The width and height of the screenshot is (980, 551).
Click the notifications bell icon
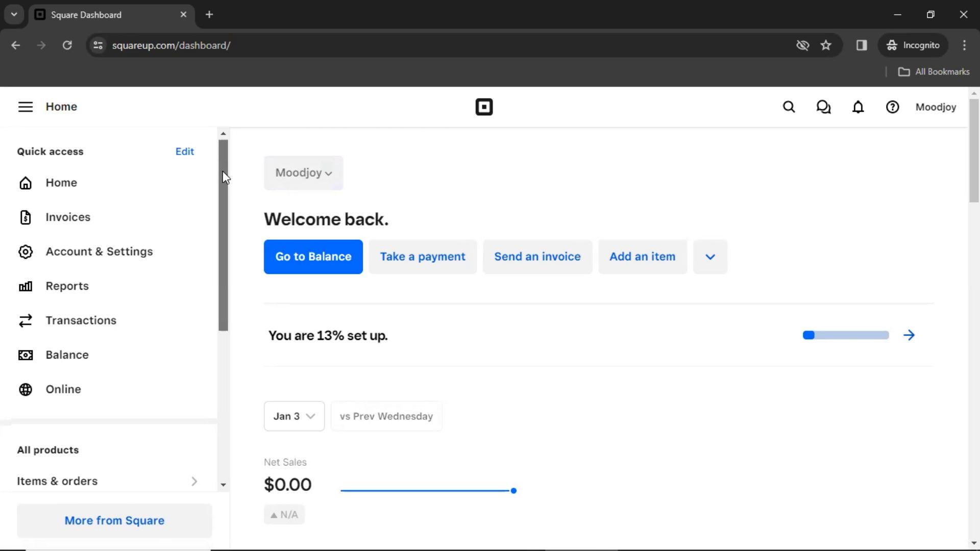(857, 106)
